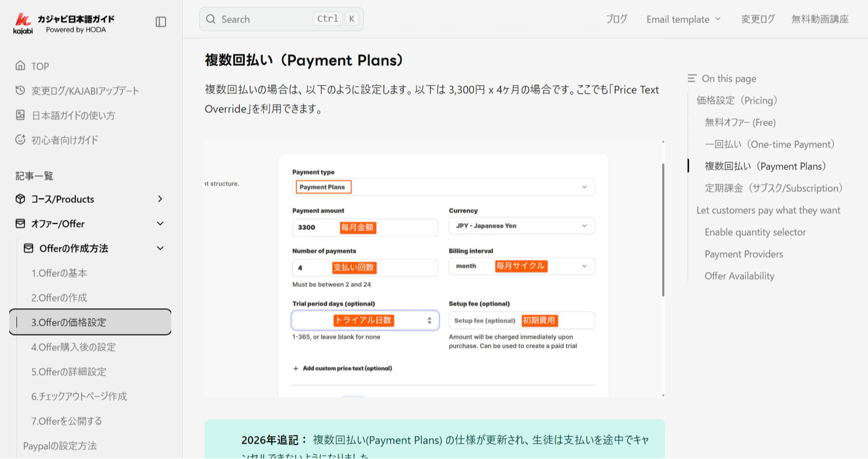Click the コース/Products box icon
The image size is (868, 459).
point(20,199)
